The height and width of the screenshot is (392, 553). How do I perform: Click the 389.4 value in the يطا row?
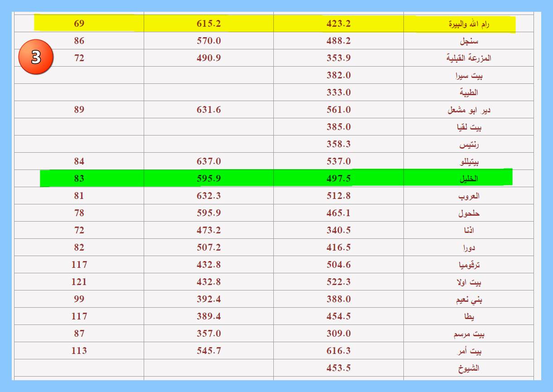[209, 316]
